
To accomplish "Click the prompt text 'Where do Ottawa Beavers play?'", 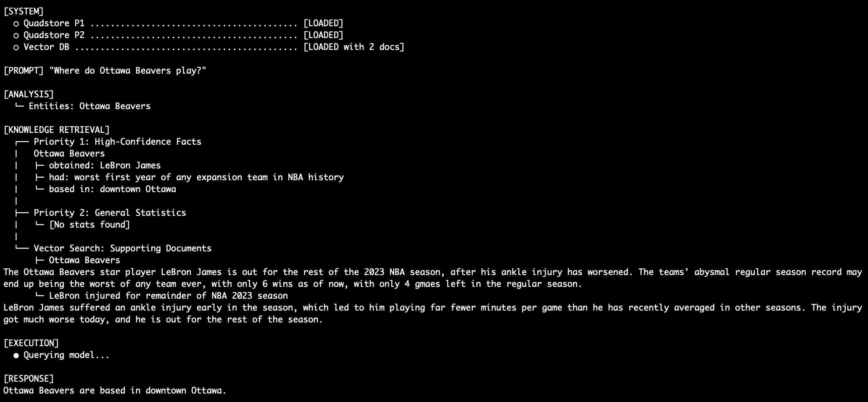I will (x=127, y=71).
